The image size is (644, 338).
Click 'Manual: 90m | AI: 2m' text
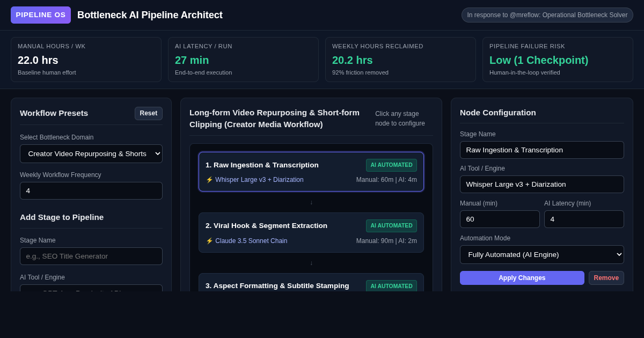(x=386, y=241)
